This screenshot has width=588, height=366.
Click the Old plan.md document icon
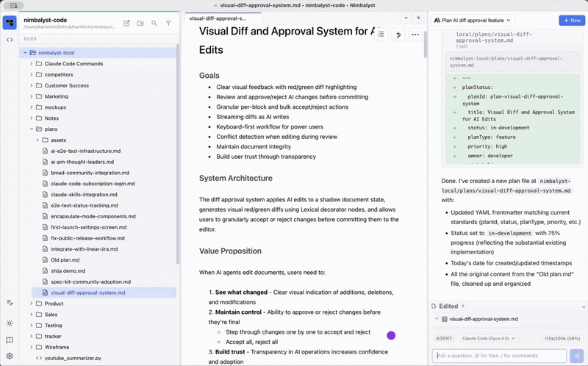[x=45, y=260]
